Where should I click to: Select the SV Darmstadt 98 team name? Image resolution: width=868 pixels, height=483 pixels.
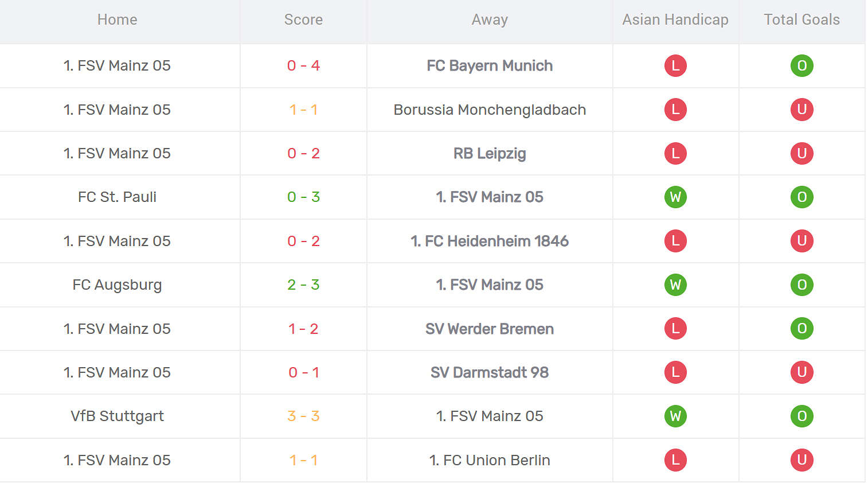490,373
